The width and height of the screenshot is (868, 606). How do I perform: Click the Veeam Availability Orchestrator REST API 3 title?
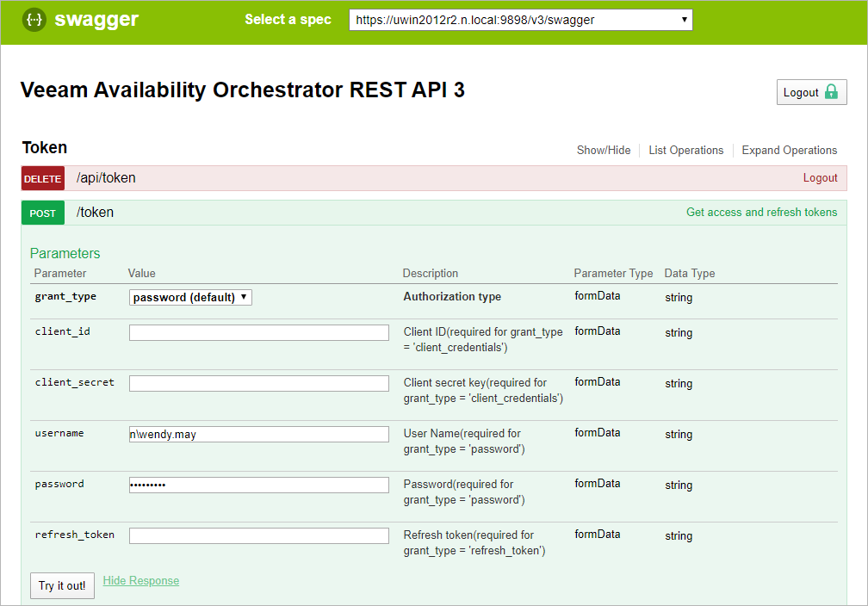(x=243, y=90)
